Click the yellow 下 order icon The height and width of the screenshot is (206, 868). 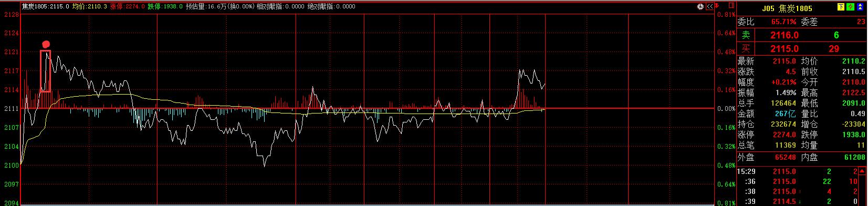[841, 7]
